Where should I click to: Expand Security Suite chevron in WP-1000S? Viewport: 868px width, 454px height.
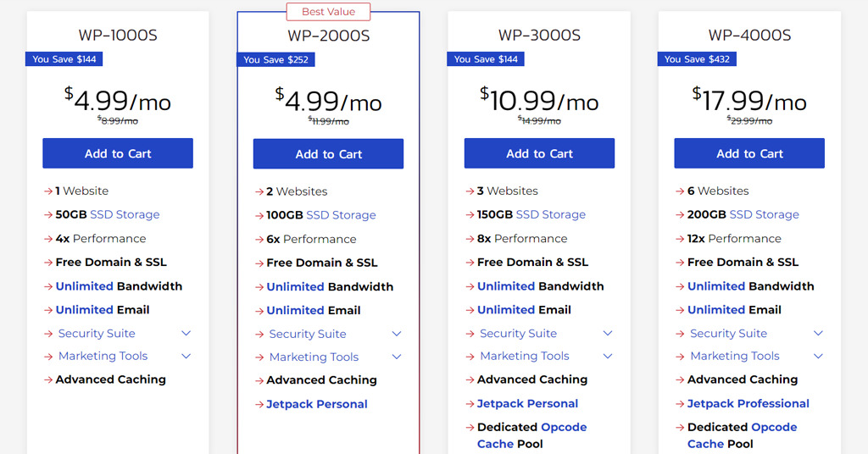(x=186, y=334)
